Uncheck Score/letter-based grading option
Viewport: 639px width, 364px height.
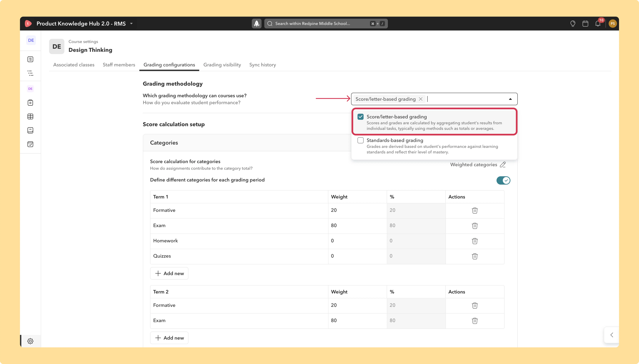(360, 117)
